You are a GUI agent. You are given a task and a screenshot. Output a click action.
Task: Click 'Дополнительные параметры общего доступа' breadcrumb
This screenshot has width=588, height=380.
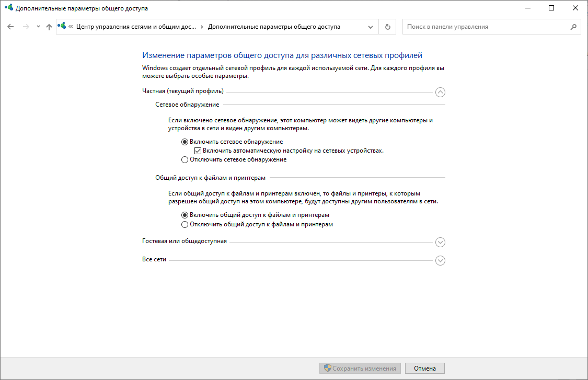[274, 27]
